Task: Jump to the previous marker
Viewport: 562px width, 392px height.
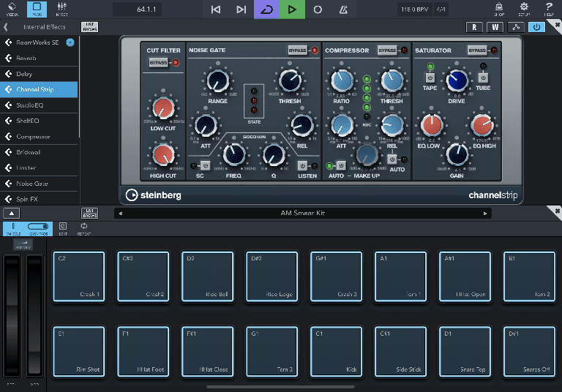Action: (215, 10)
